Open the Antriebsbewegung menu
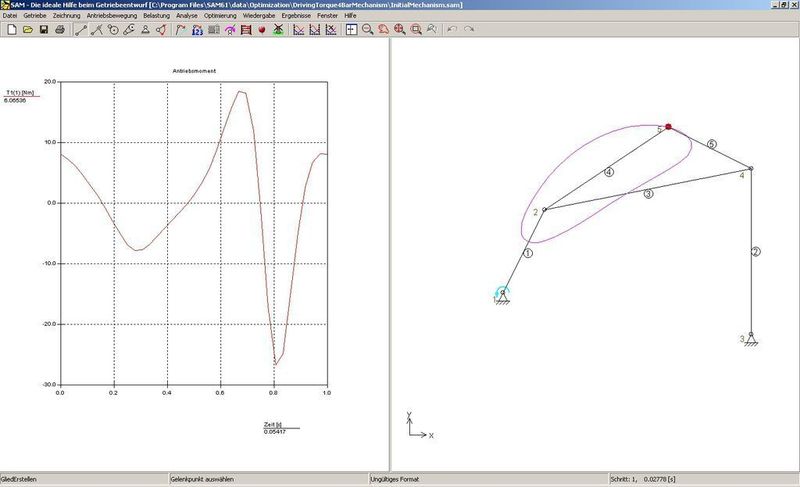The width and height of the screenshot is (800, 487). pos(112,16)
